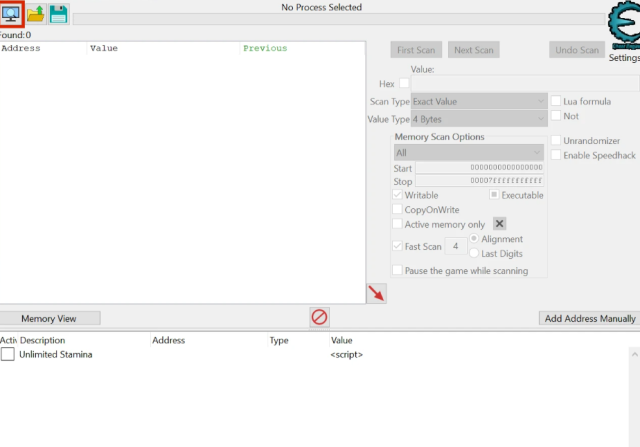Open the process list computer icon
Image resolution: width=640 pixels, height=447 pixels.
click(12, 14)
